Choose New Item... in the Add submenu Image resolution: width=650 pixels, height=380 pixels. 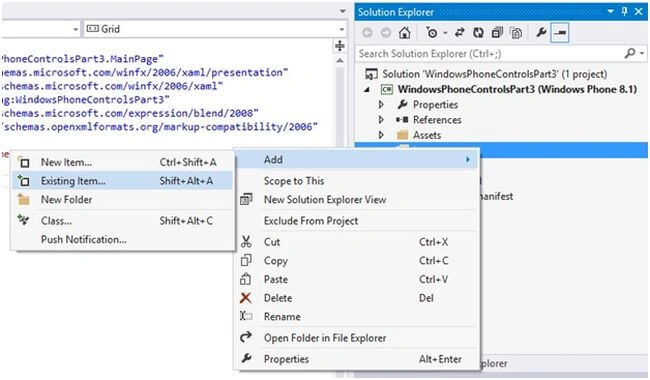point(123,162)
